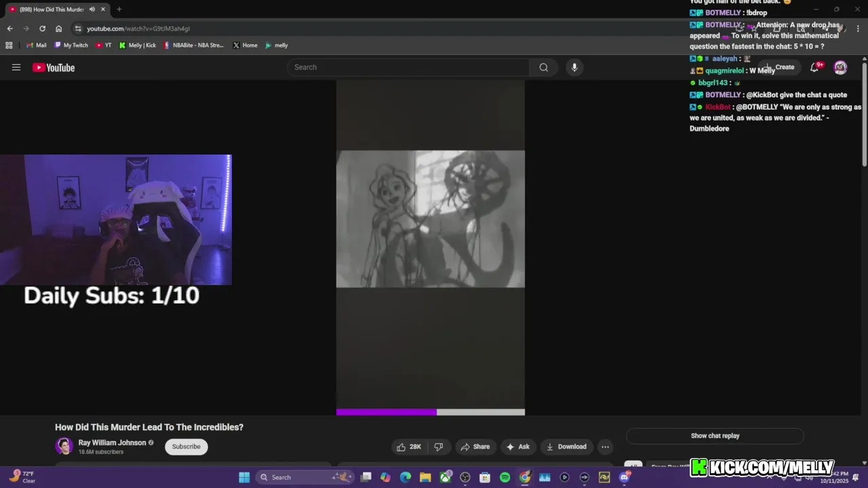Open OBS Studio from the taskbar
This screenshot has width=868, height=488.
(x=465, y=477)
